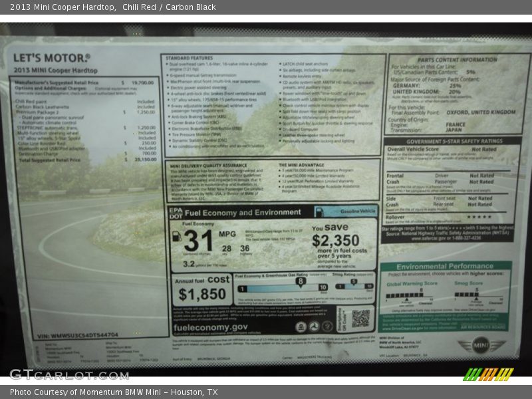
Task: Click the fueleconomy.gov link text
Action: 211,327
